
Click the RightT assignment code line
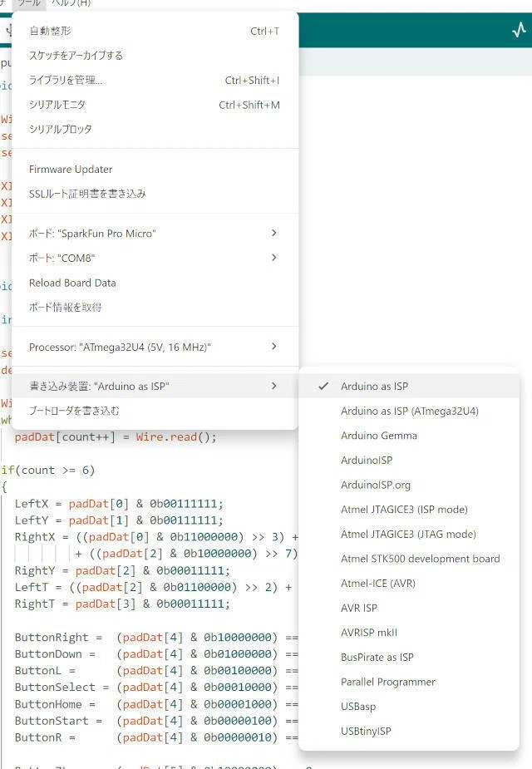pos(122,604)
